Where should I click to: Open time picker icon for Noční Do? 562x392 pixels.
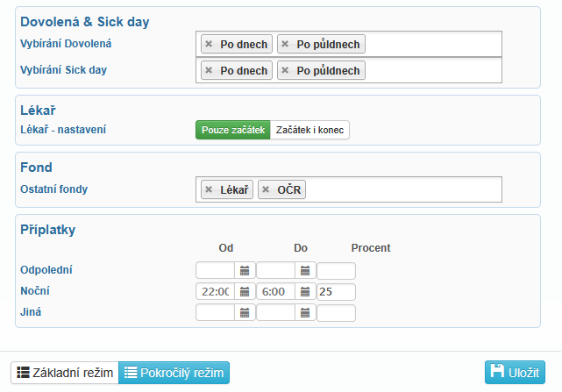(305, 291)
